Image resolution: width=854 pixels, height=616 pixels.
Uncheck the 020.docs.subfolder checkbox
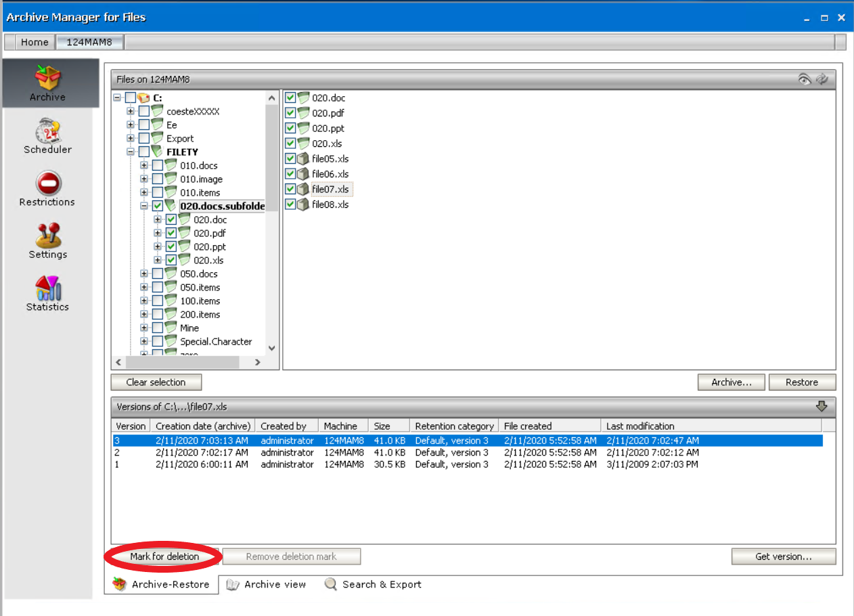point(158,206)
